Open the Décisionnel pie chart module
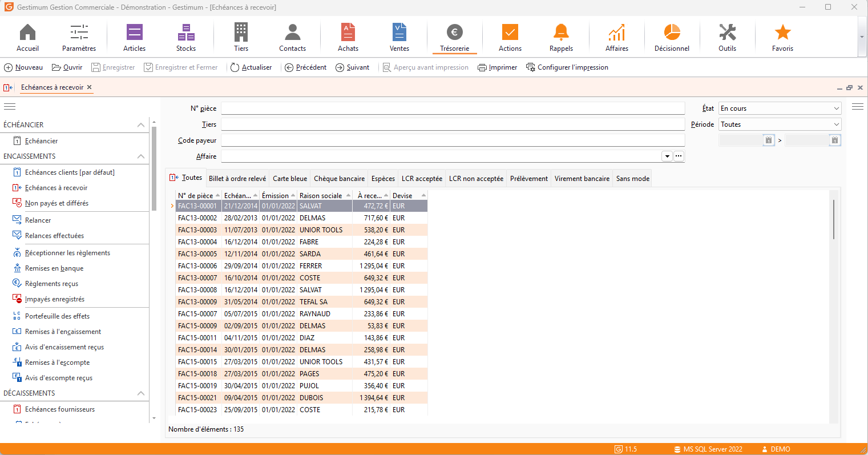 pyautogui.click(x=672, y=38)
